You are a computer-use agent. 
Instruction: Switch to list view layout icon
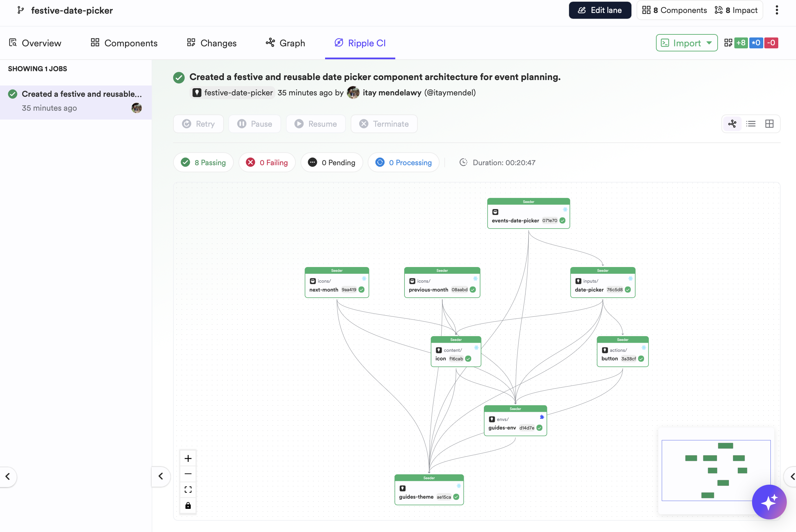click(x=751, y=124)
